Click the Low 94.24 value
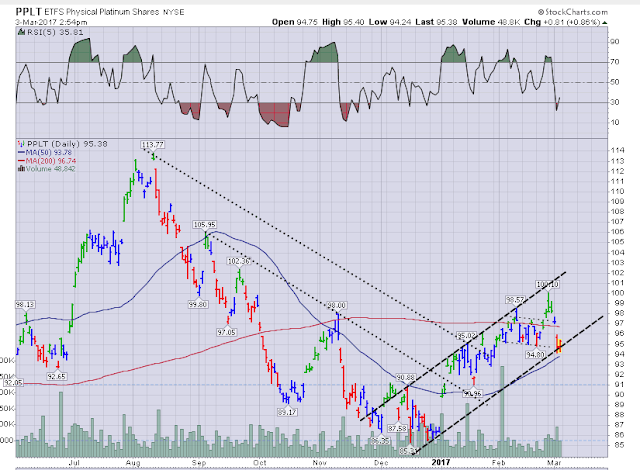The height and width of the screenshot is (470, 640). pyautogui.click(x=390, y=22)
